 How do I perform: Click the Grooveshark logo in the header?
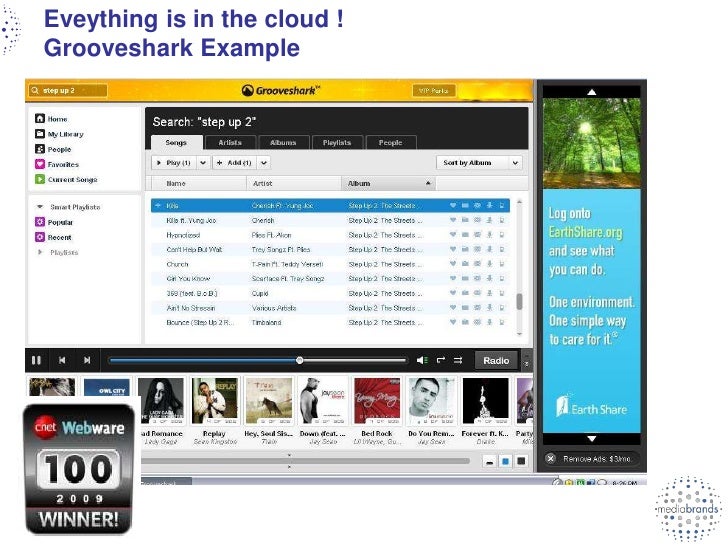pos(280,91)
